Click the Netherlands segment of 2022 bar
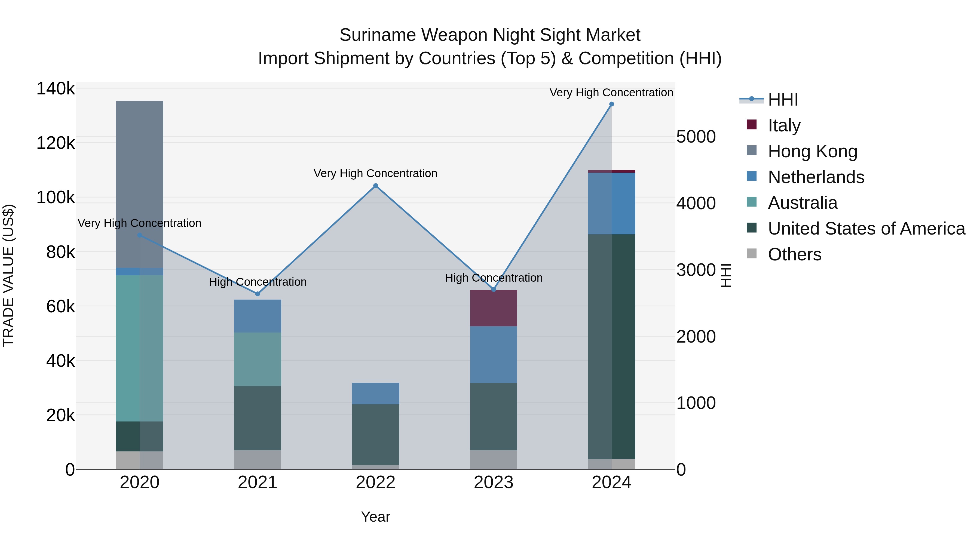Screen dimensions: 980x551 (x=375, y=393)
